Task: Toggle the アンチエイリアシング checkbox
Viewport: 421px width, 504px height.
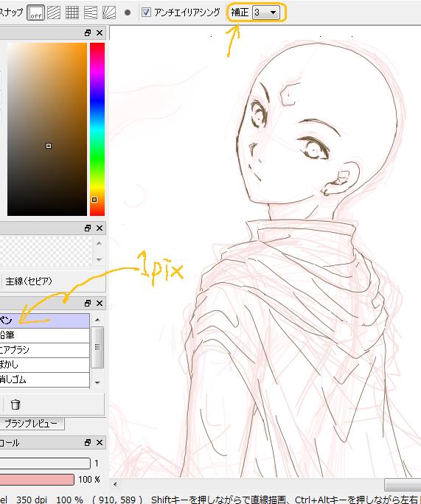Action: (x=146, y=13)
